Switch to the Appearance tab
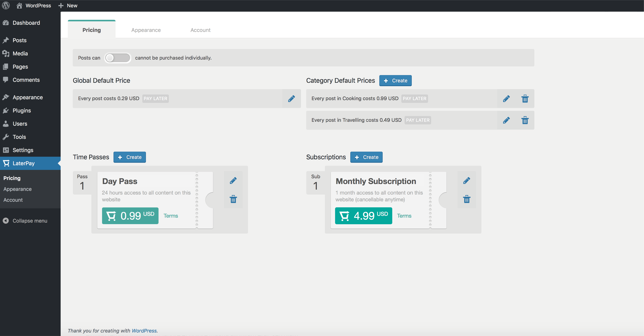Screen dimensions: 644x336 [146, 30]
